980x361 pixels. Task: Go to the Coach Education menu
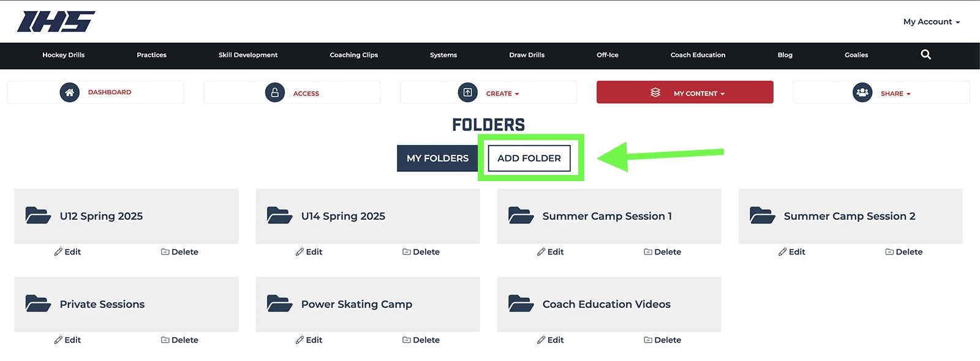click(x=698, y=55)
